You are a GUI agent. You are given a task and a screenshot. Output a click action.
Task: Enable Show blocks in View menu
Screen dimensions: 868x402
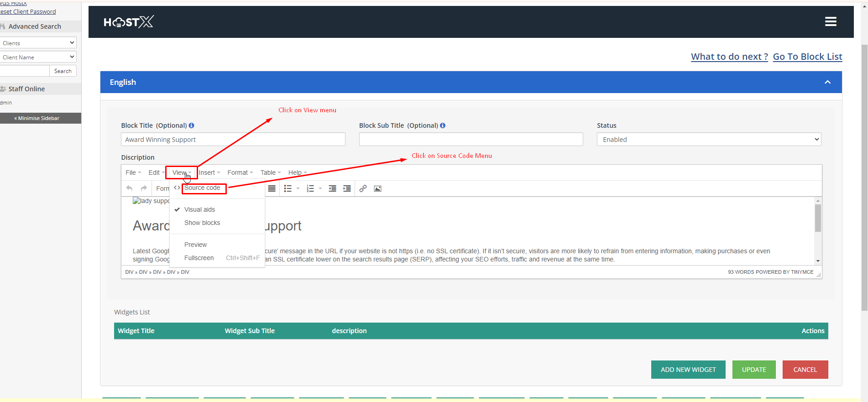202,223
